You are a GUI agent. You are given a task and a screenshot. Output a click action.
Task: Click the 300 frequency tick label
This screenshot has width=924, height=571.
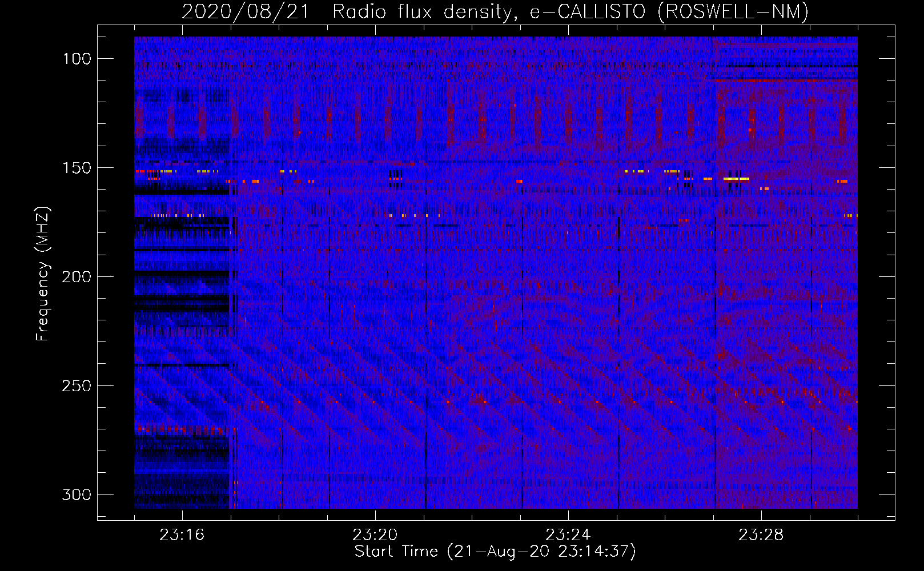coord(77,494)
